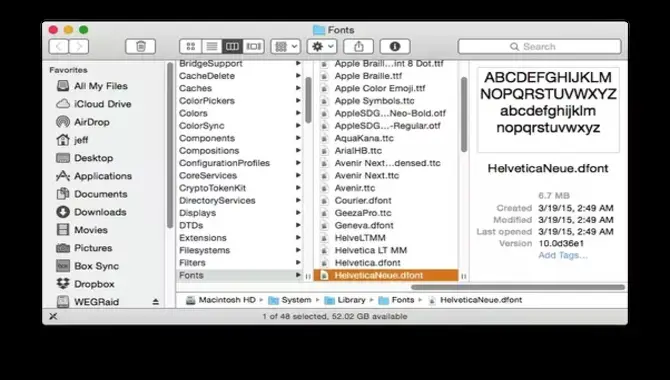Click the Search field
670x380 pixels.
(x=539, y=47)
